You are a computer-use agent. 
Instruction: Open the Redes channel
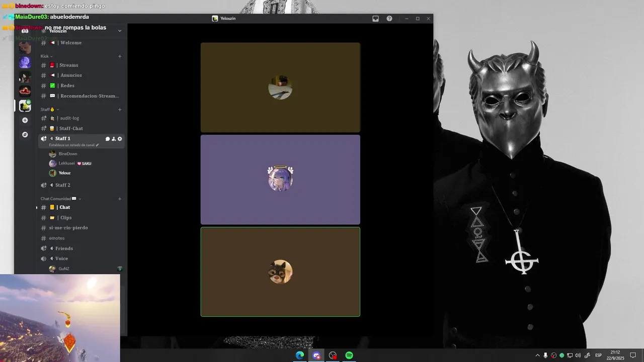pyautogui.click(x=81, y=85)
